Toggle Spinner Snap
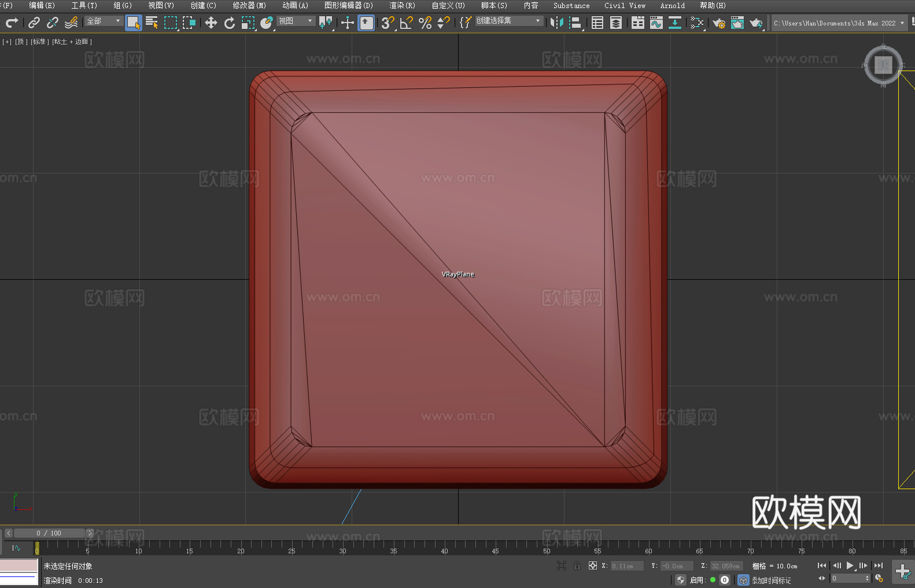Image resolution: width=915 pixels, height=588 pixels. pyautogui.click(x=444, y=23)
